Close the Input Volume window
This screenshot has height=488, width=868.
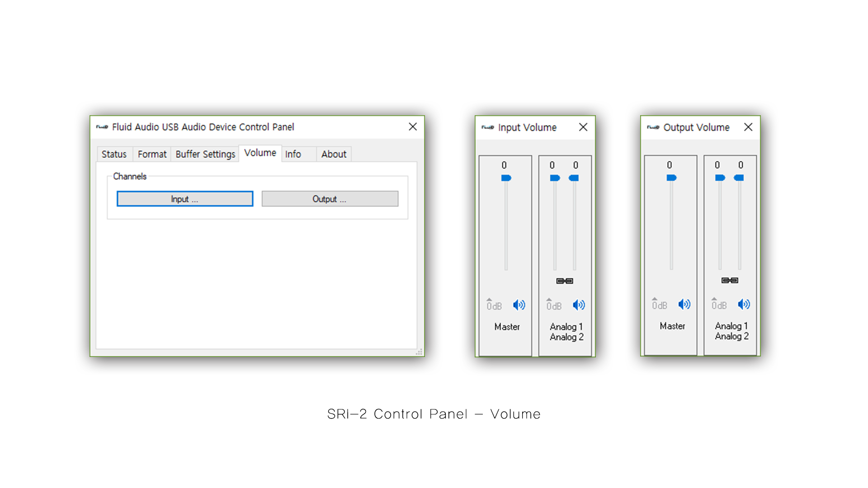coord(583,127)
